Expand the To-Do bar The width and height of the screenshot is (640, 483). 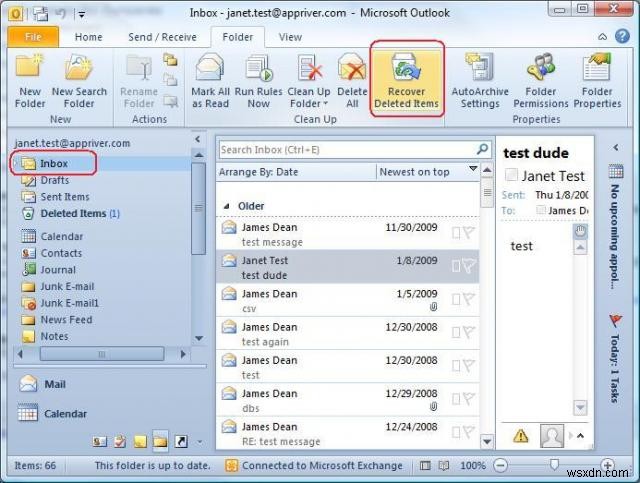pos(616,147)
